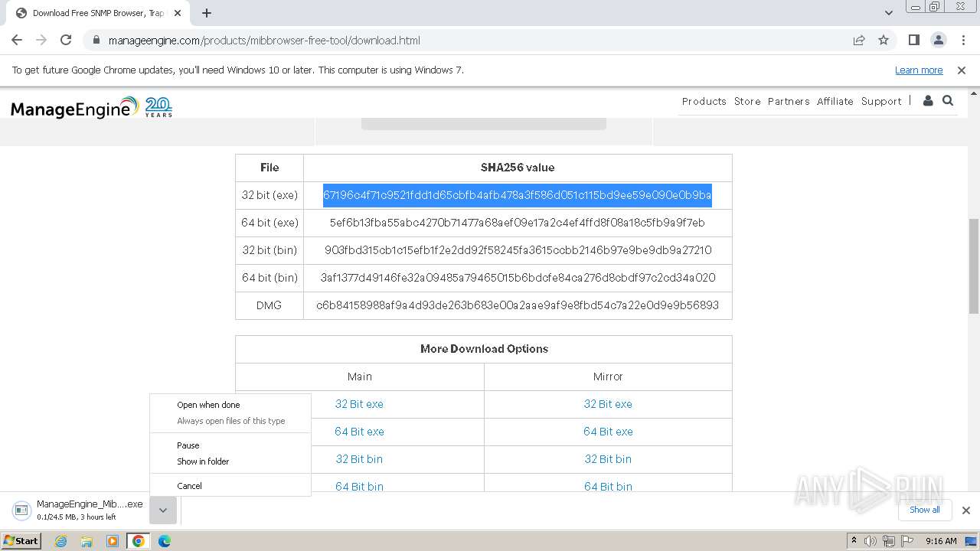Open ManageEngine user account icon
Viewport: 980px width, 551px height.
(x=928, y=101)
